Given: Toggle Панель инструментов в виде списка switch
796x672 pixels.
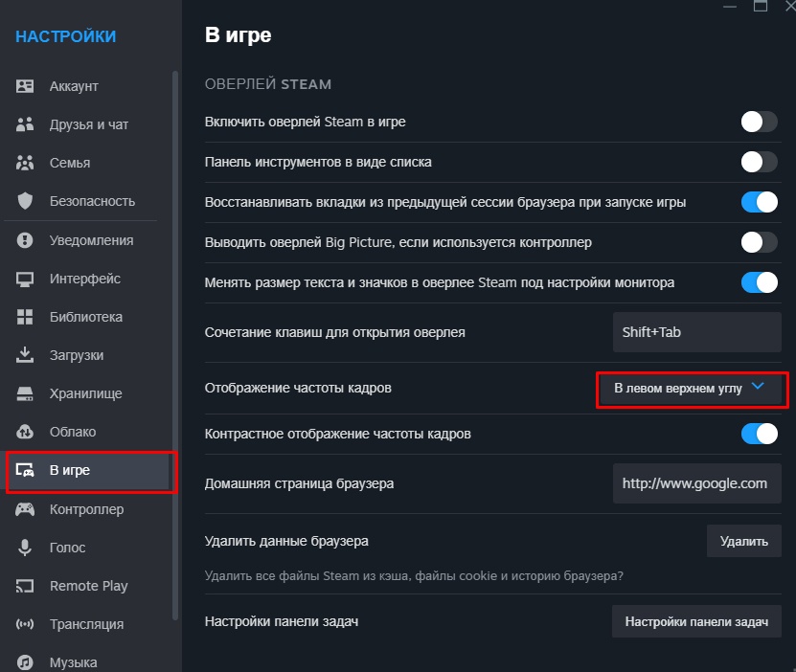Looking at the screenshot, I should pos(759,163).
